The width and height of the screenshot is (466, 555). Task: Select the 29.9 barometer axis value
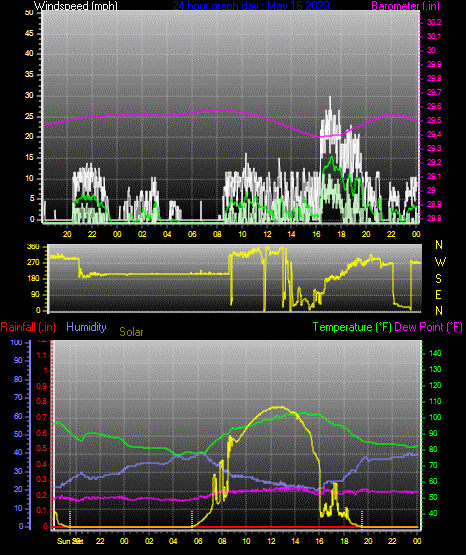click(434, 64)
